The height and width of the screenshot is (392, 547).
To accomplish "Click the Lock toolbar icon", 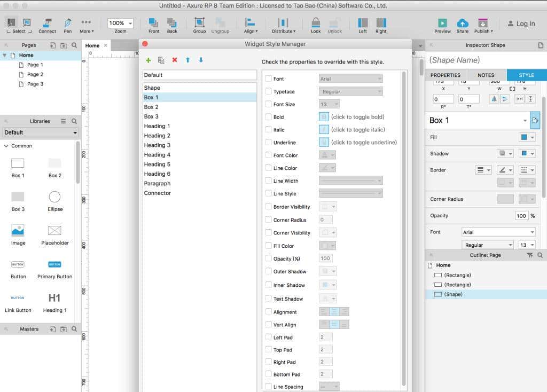I will click(x=316, y=25).
